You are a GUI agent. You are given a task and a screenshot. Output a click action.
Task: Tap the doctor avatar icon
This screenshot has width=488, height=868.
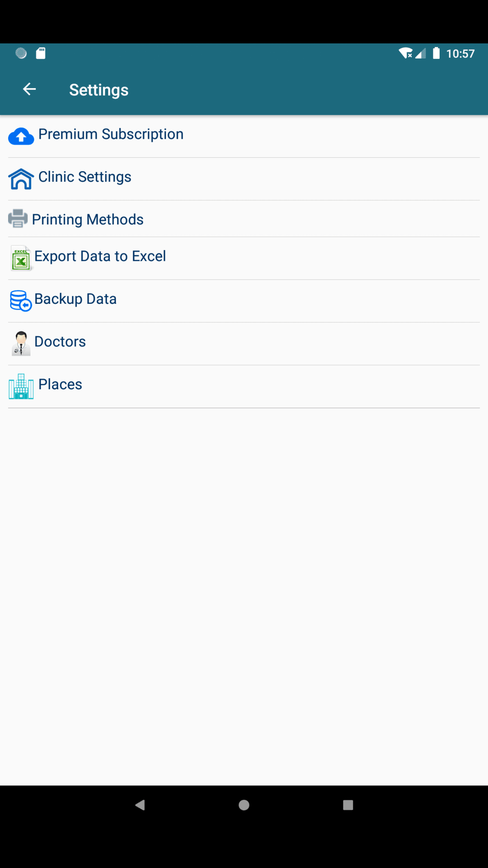21,344
